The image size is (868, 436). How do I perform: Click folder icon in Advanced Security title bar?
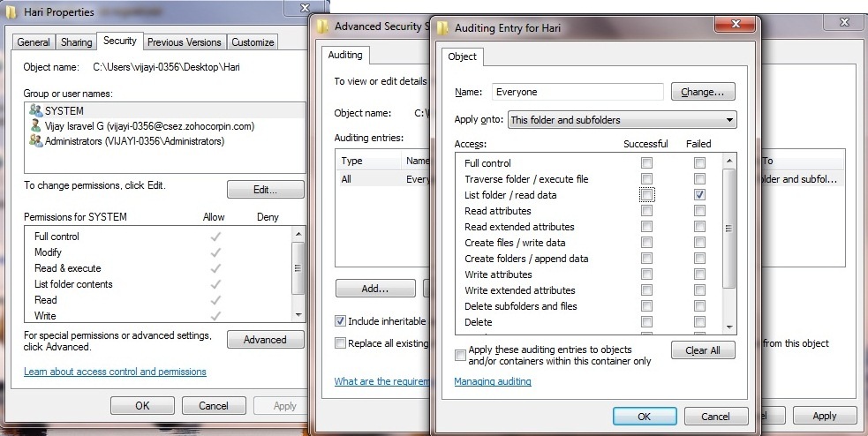click(x=322, y=26)
